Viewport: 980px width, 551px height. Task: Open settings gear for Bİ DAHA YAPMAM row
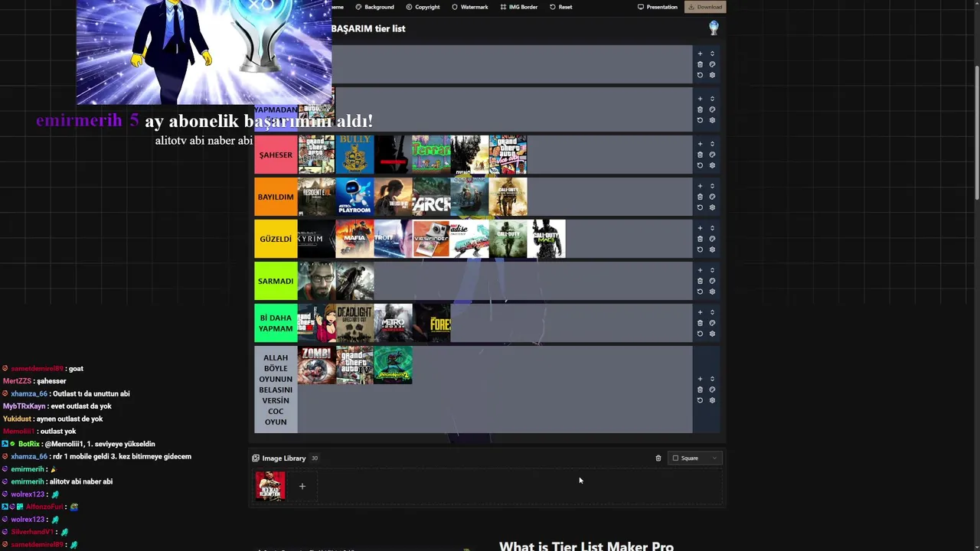tap(712, 334)
